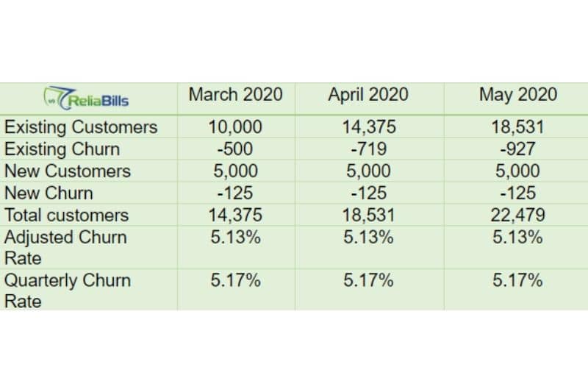Image resolution: width=588 pixels, height=392 pixels.
Task: Click the Existing Churn row label
Action: coord(62,149)
